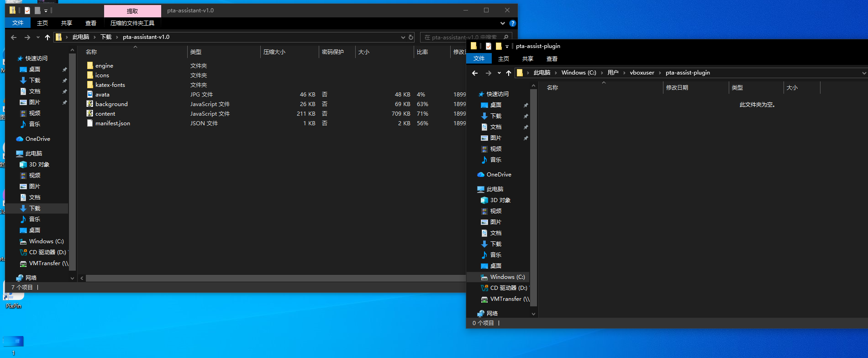Select the background JavaScript file icon
Image resolution: width=868 pixels, height=358 pixels.
coord(90,104)
